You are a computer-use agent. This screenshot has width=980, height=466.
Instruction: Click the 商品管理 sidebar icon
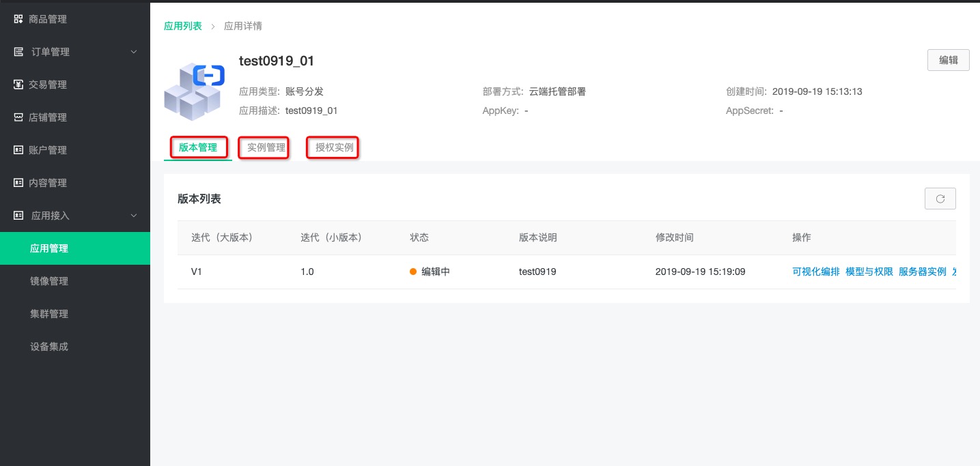(x=18, y=19)
